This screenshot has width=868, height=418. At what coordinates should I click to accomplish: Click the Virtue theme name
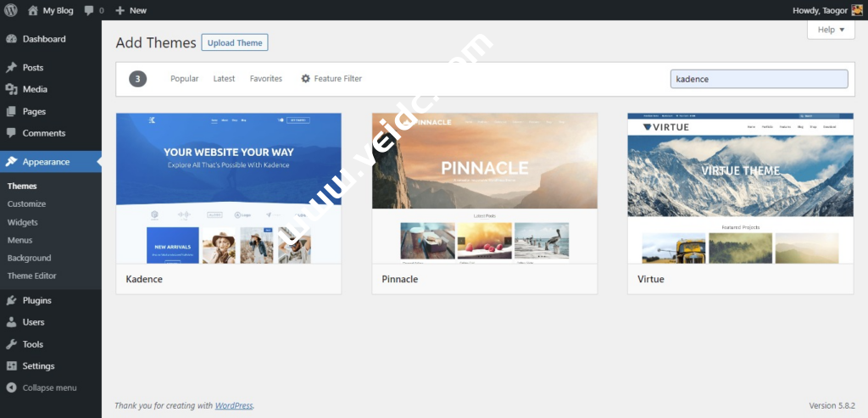650,279
